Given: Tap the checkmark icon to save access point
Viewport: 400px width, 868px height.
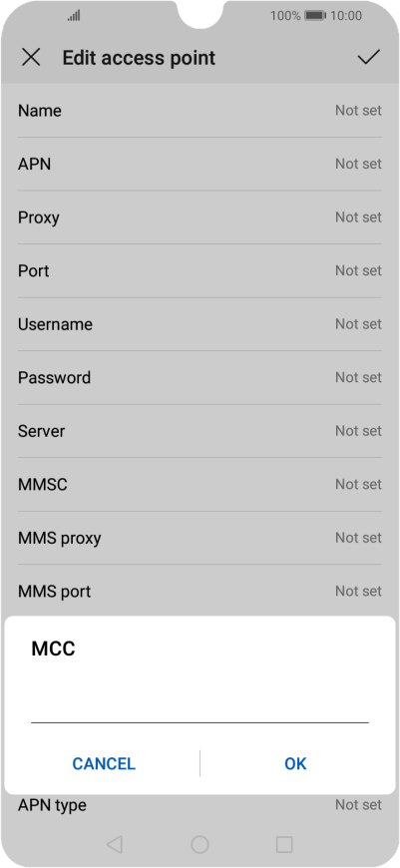Looking at the screenshot, I should (368, 57).
